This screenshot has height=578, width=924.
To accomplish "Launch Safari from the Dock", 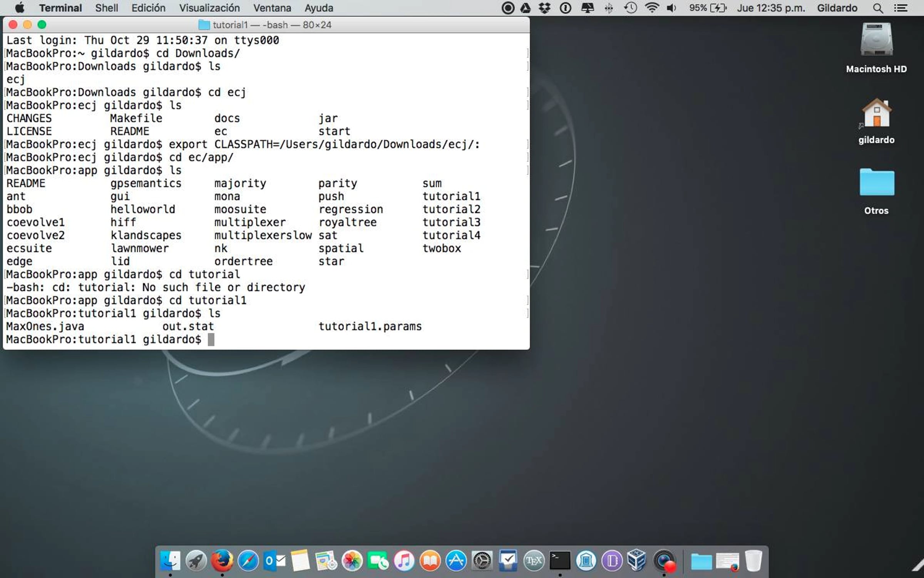I will click(x=248, y=561).
